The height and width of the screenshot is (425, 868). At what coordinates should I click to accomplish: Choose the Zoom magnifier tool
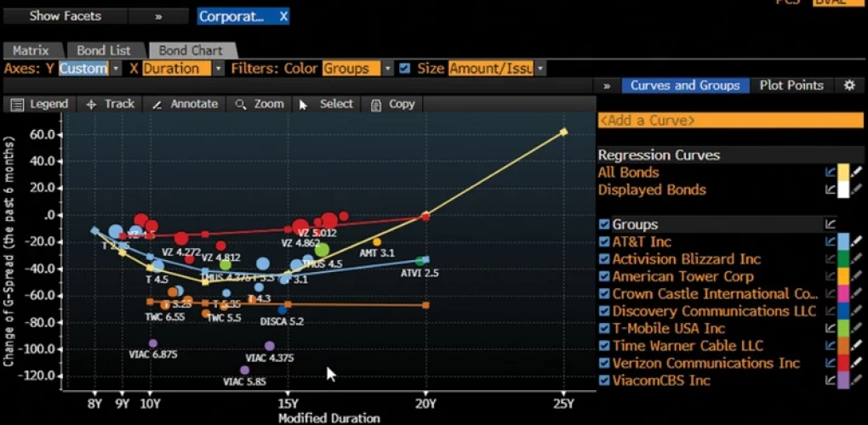(x=259, y=104)
